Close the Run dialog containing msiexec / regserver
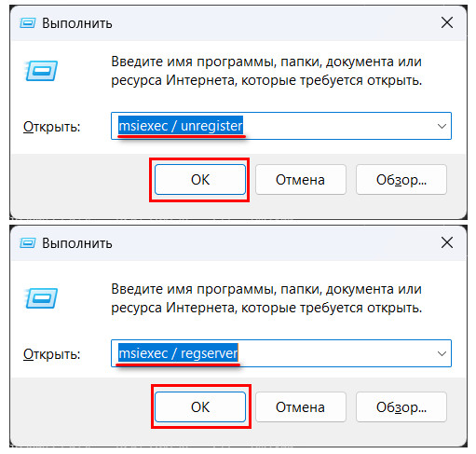This screenshot has width=476, height=454. coord(447,242)
